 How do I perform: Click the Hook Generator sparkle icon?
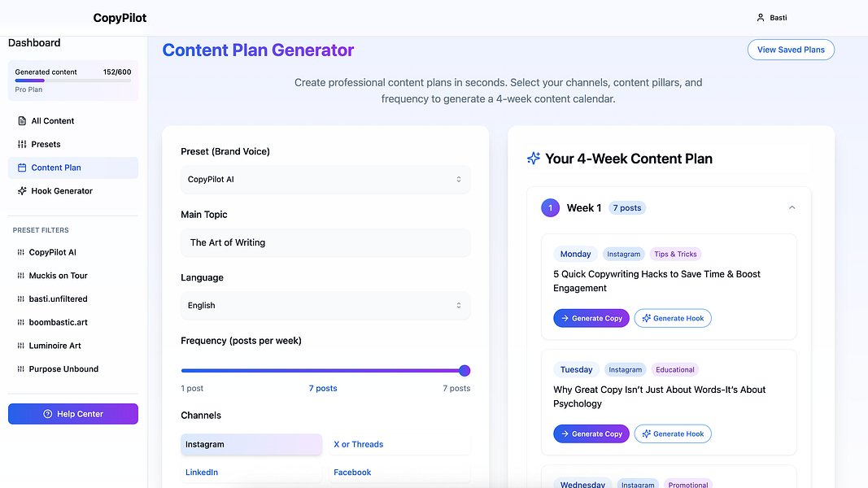click(x=22, y=191)
